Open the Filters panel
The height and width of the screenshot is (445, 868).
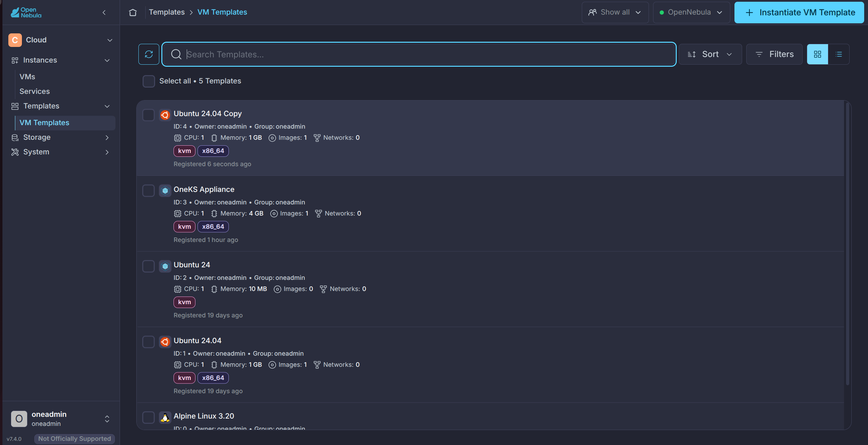click(774, 54)
